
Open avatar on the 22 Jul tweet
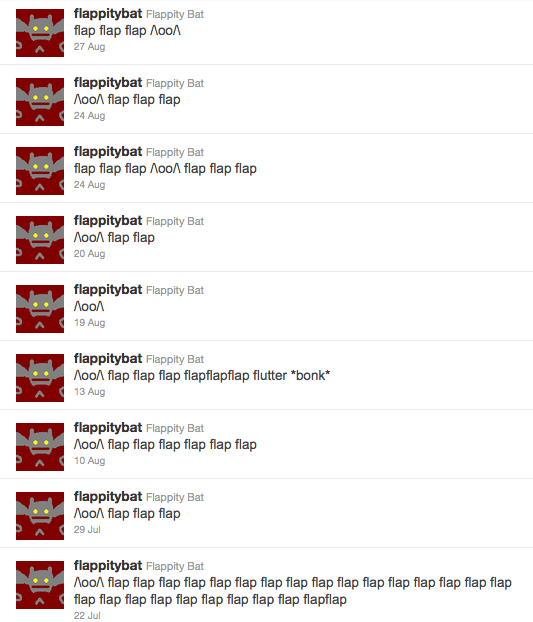[40, 585]
